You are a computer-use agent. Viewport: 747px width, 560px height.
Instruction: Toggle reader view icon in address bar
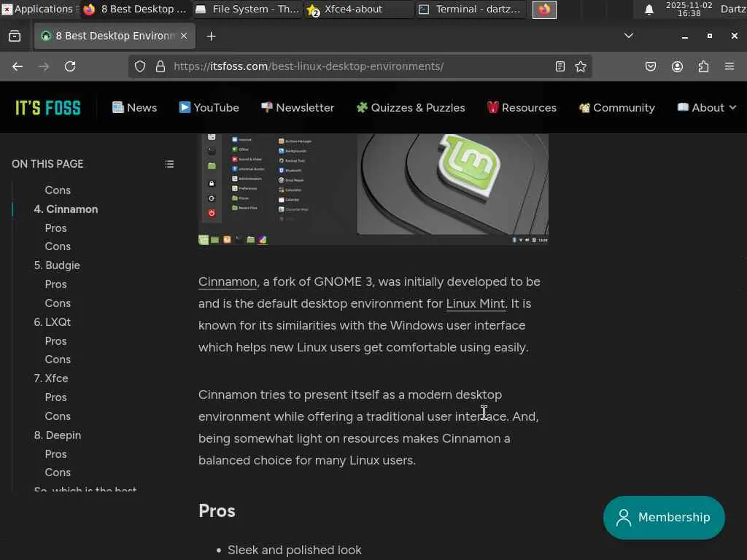click(x=560, y=66)
